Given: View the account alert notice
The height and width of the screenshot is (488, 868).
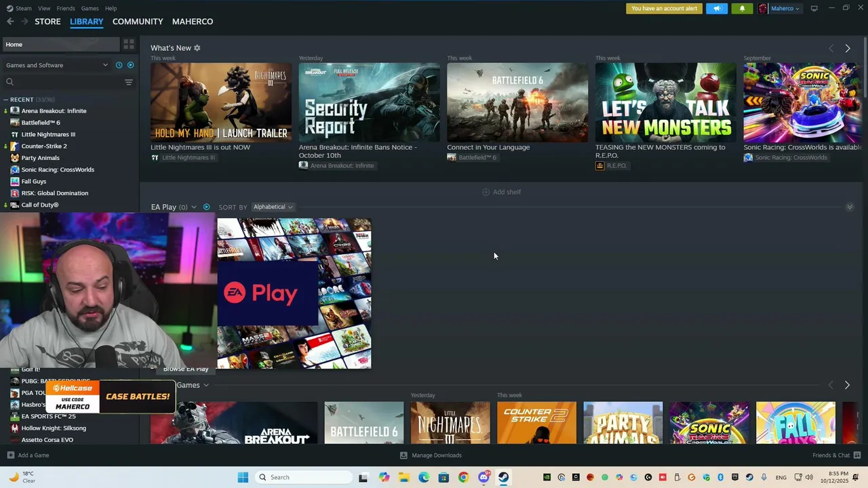Looking at the screenshot, I should 664,8.
